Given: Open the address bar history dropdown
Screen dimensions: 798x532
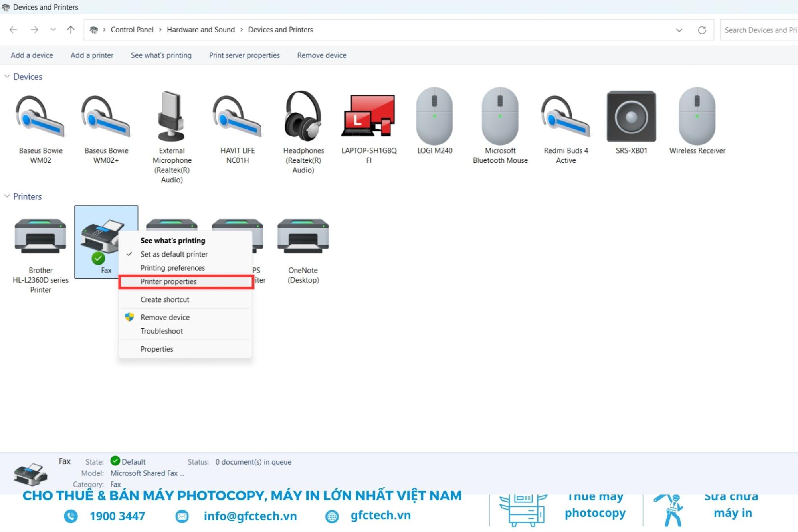Looking at the screenshot, I should point(679,30).
